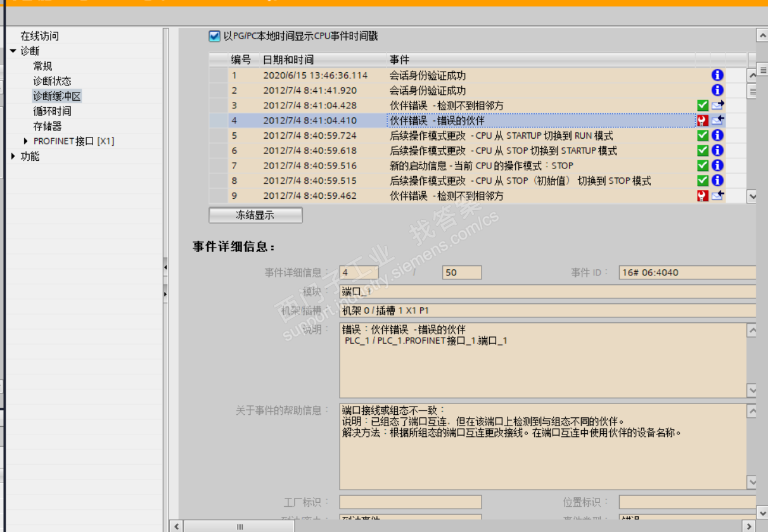Click the 事件 column header
This screenshot has height=532, width=768.
(399, 60)
